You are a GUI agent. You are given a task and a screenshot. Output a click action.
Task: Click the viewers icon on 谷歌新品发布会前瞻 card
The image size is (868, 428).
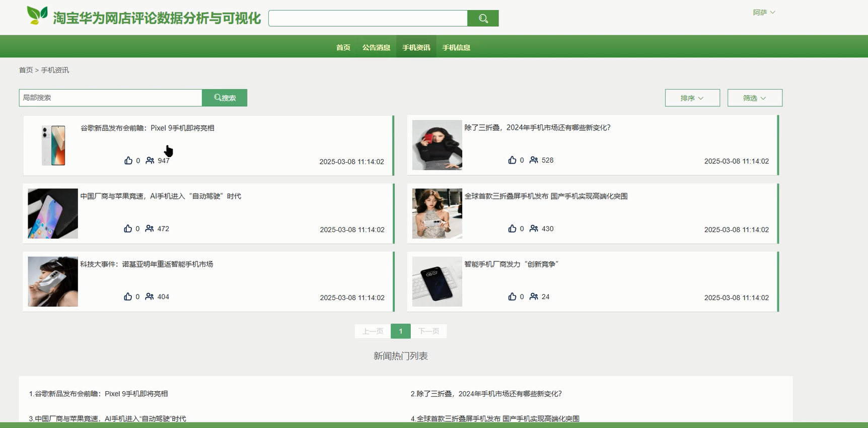click(x=150, y=161)
